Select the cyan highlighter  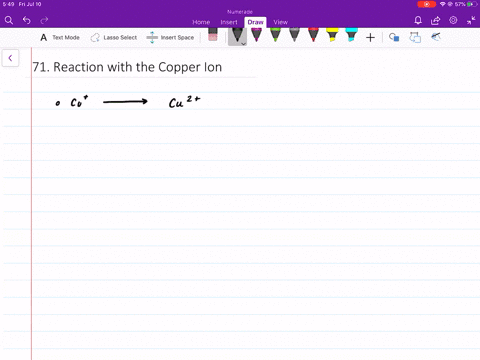click(x=351, y=35)
